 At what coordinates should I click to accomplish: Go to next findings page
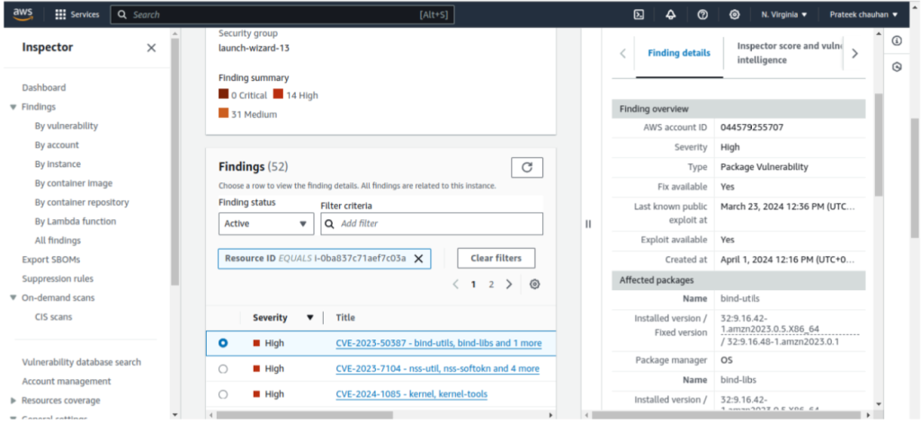click(x=509, y=284)
